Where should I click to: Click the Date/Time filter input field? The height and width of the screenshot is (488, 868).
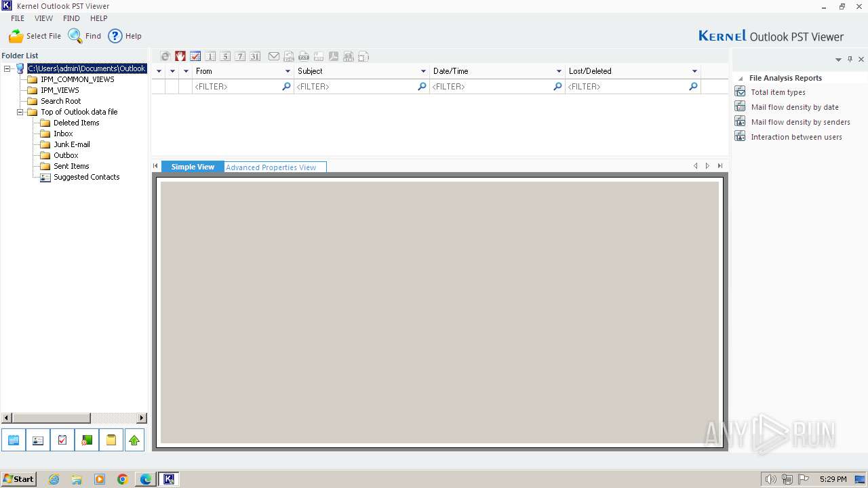pyautogui.click(x=497, y=87)
